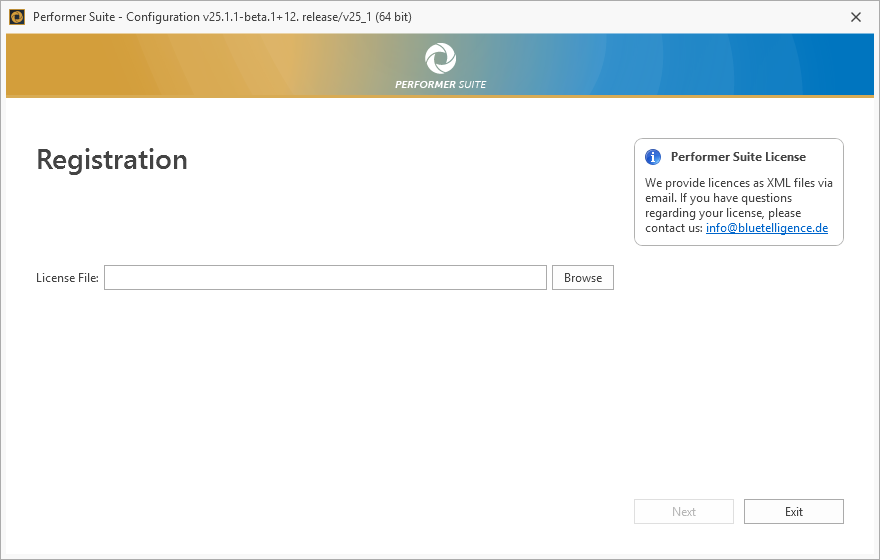
Task: Click the license description paragraph about XML files
Action: tap(738, 198)
